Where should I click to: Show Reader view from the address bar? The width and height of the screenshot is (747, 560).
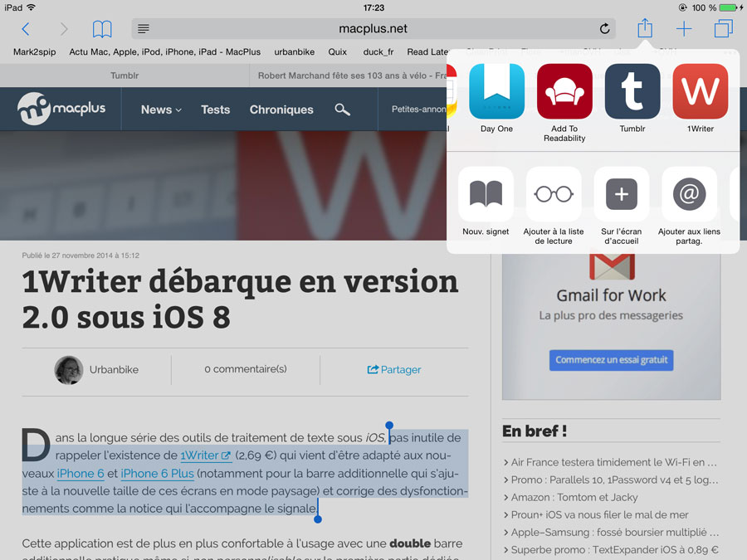[144, 29]
